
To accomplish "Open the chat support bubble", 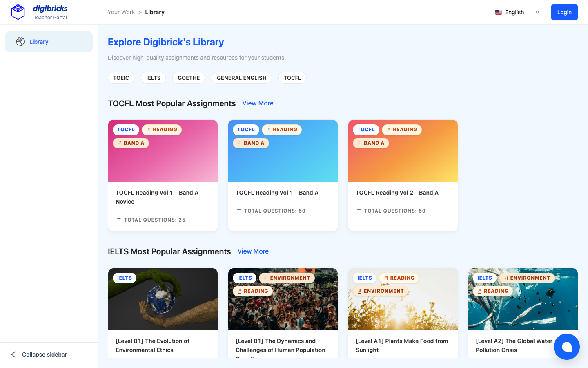I will pyautogui.click(x=567, y=347).
